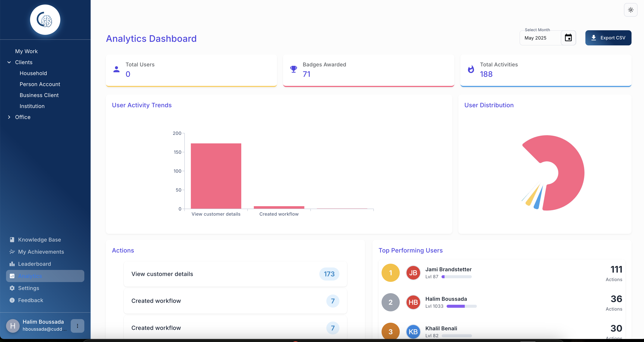Open the Feedback info icon

click(x=12, y=300)
